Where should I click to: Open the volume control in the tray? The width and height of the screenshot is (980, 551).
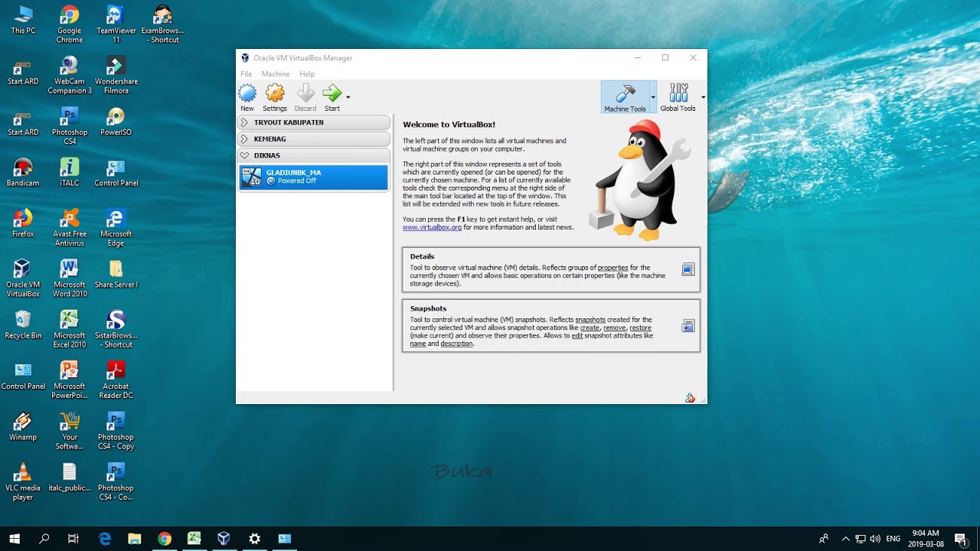pyautogui.click(x=875, y=539)
